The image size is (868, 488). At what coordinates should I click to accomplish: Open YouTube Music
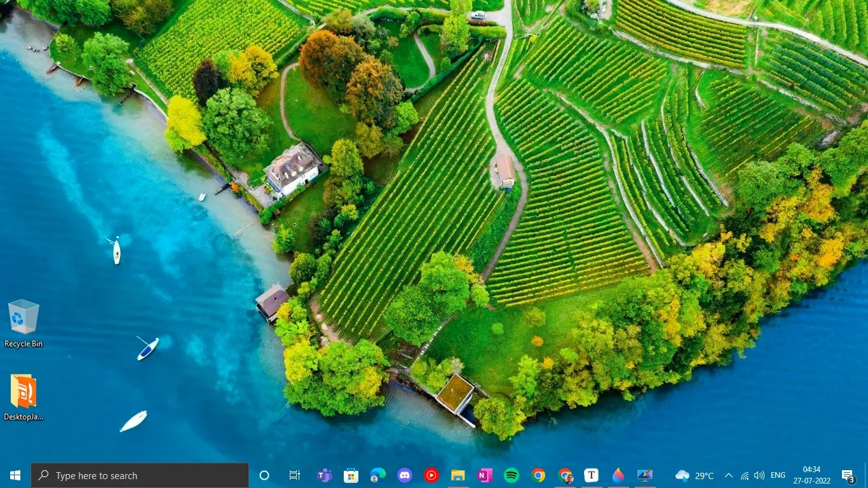(431, 475)
